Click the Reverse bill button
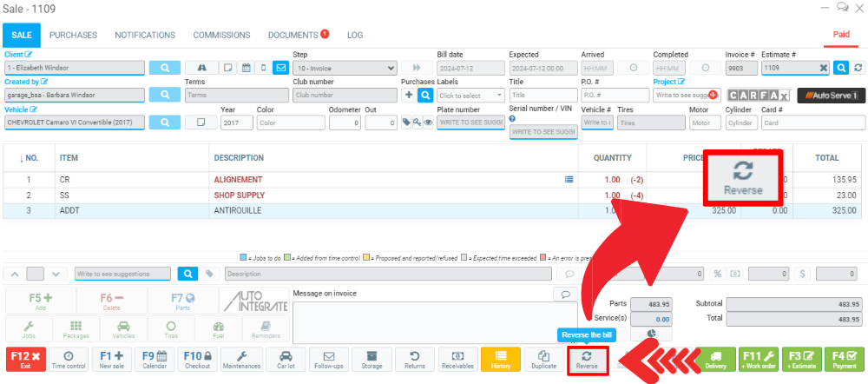Screen dimensions: 868x384 coord(585,360)
